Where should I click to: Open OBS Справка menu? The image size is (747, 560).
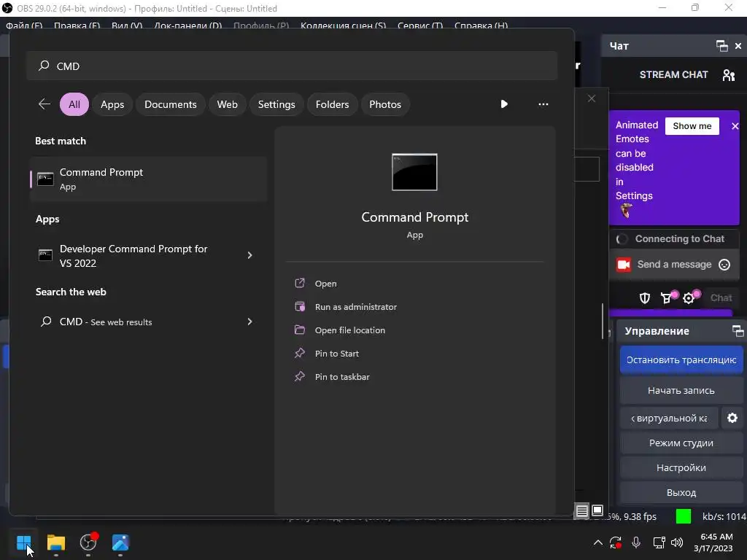(481, 25)
